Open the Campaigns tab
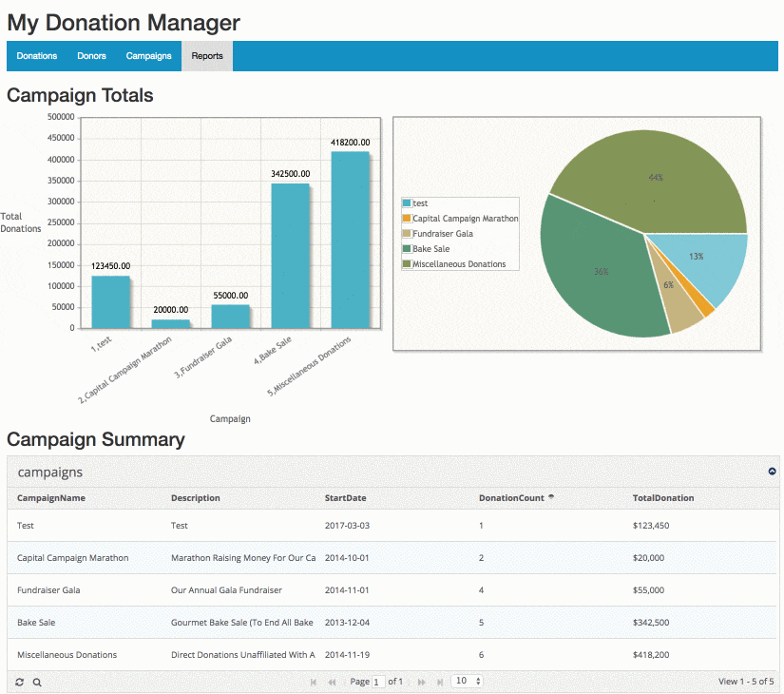The width and height of the screenshot is (784, 694). coord(148,56)
